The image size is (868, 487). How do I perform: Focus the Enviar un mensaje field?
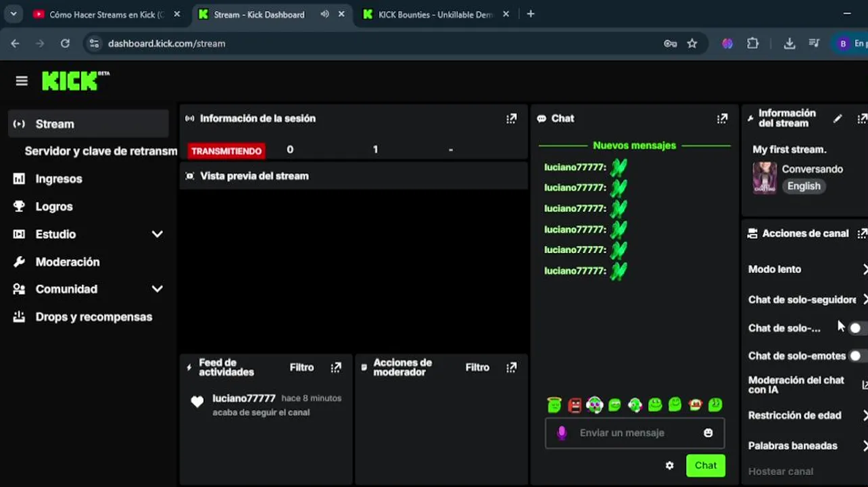point(635,433)
